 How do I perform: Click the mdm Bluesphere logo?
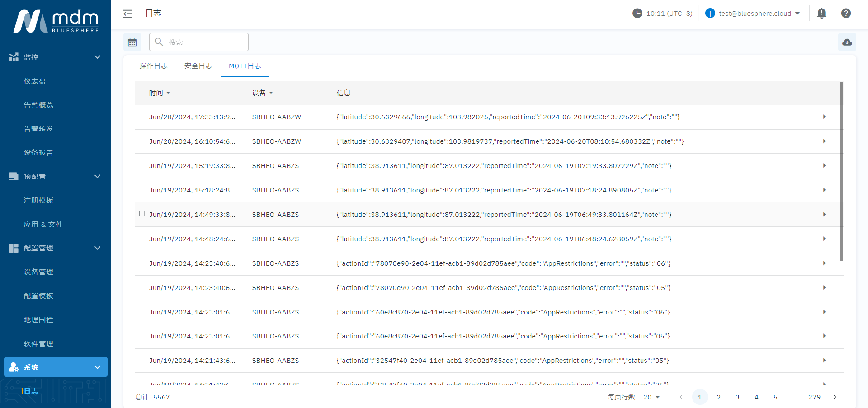pos(56,21)
